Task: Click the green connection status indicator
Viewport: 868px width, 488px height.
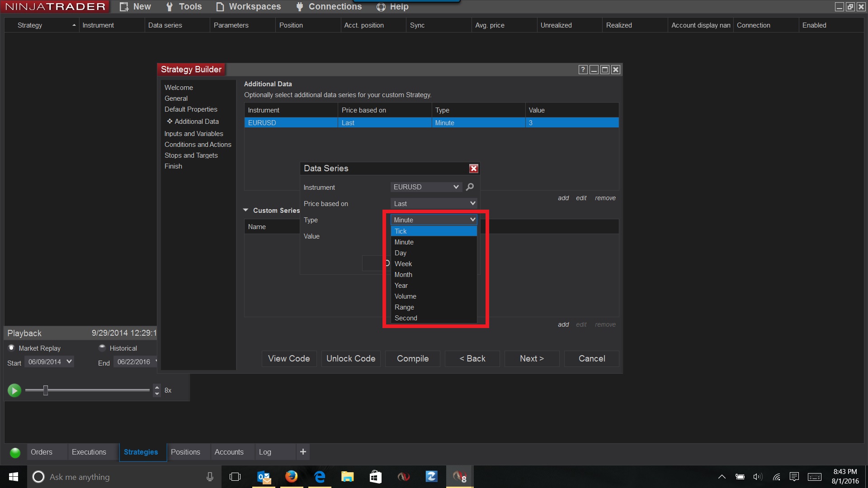Action: [15, 452]
